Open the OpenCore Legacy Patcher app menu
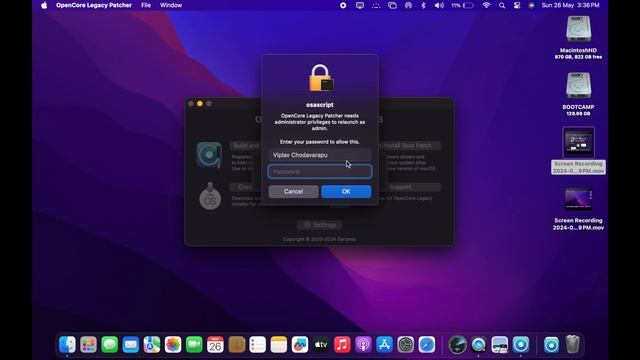640x360 pixels. pyautogui.click(x=94, y=5)
